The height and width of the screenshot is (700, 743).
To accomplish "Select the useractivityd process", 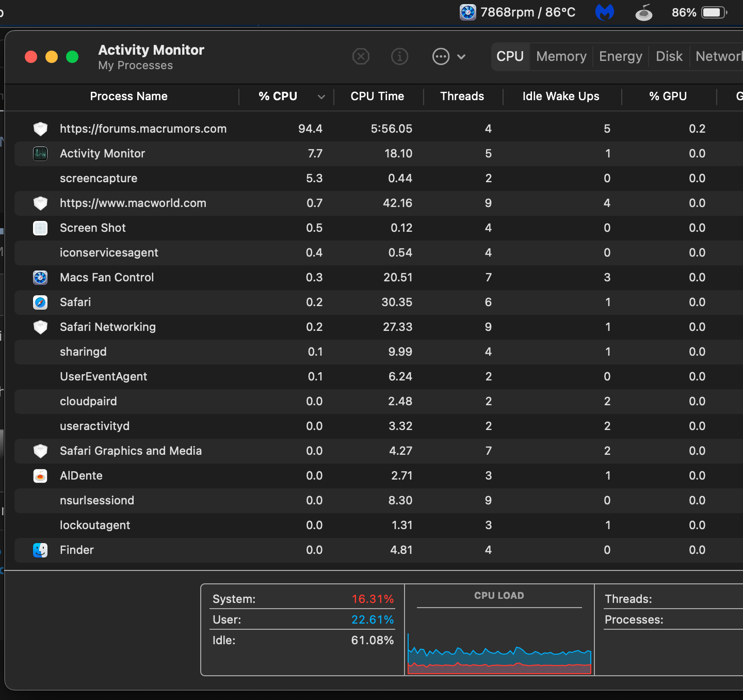I will coord(379,426).
